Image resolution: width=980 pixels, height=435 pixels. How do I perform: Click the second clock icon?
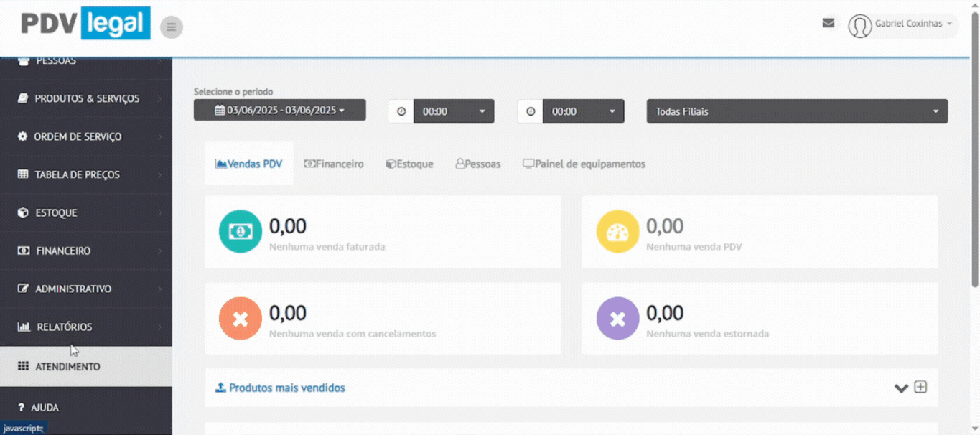tap(531, 111)
